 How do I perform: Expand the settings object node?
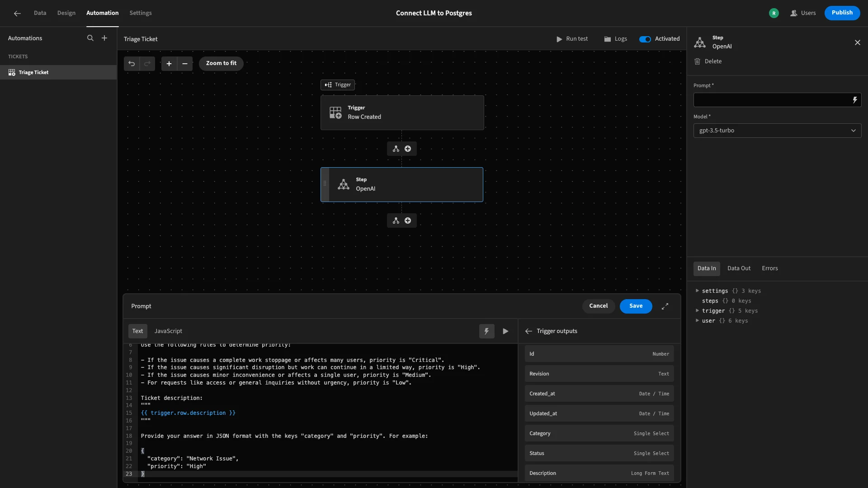[697, 291]
